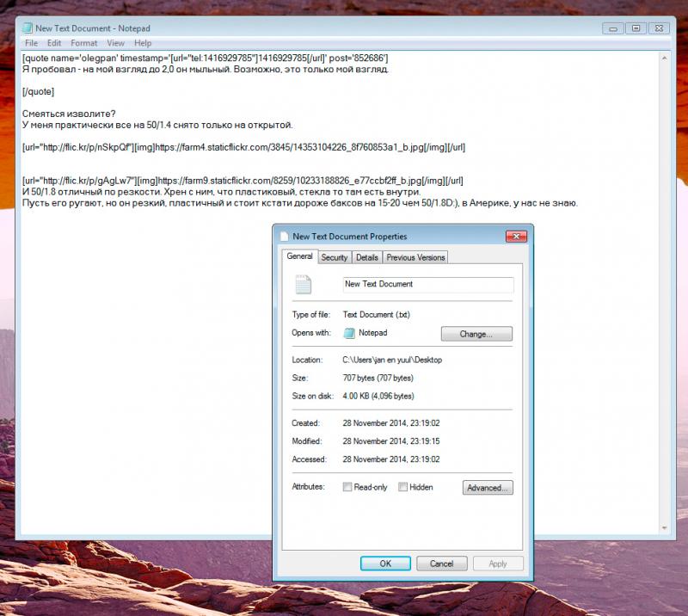This screenshot has width=688, height=616.
Task: Click the text line 'Смеяться изволите?'
Action: tap(69, 114)
